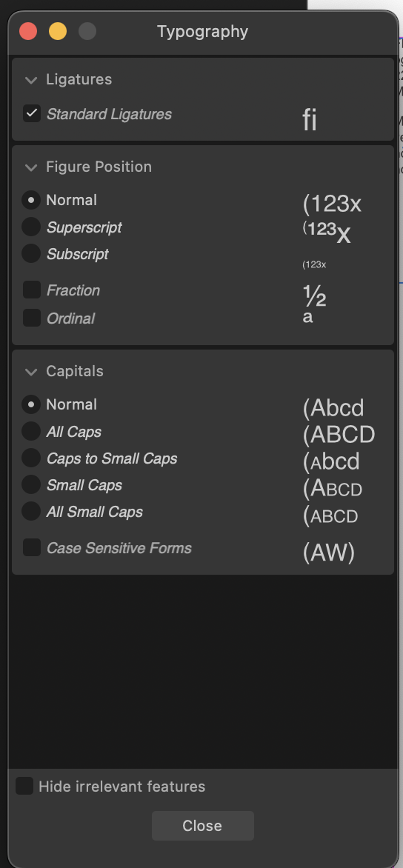
Task: Click the Close button
Action: (x=202, y=825)
